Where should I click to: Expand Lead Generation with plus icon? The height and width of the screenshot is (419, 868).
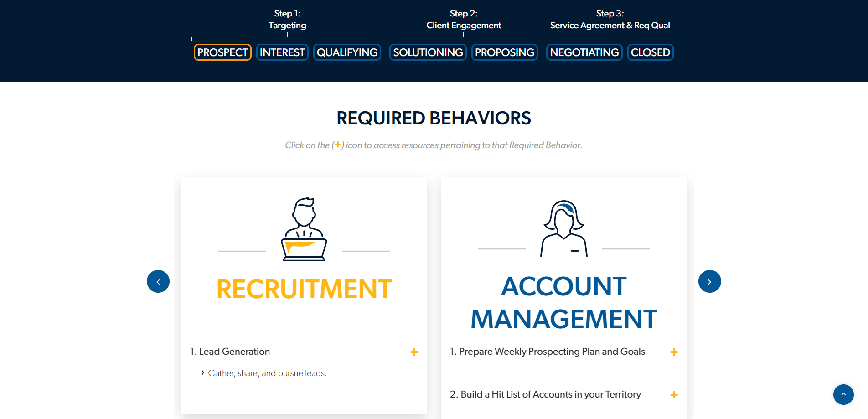pyautogui.click(x=414, y=352)
